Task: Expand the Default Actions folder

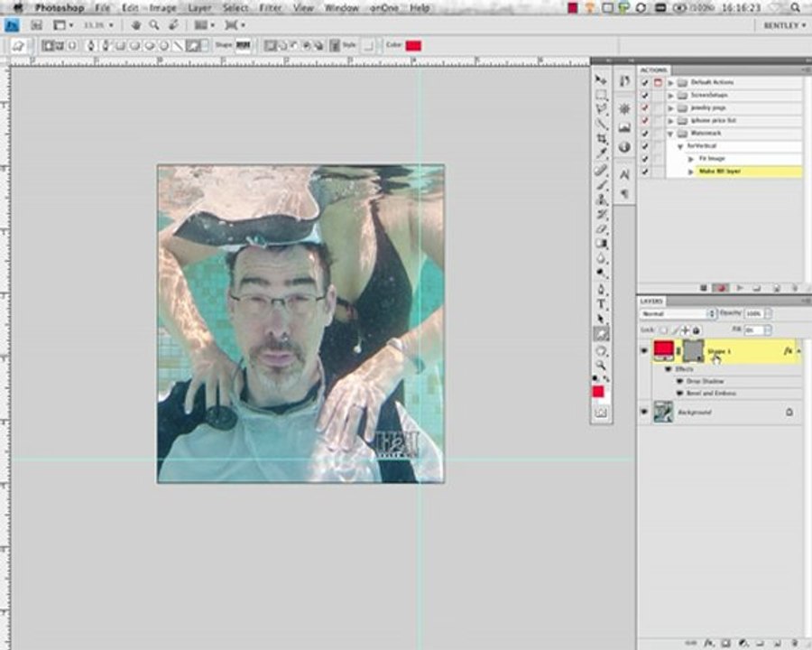Action: pos(671,83)
